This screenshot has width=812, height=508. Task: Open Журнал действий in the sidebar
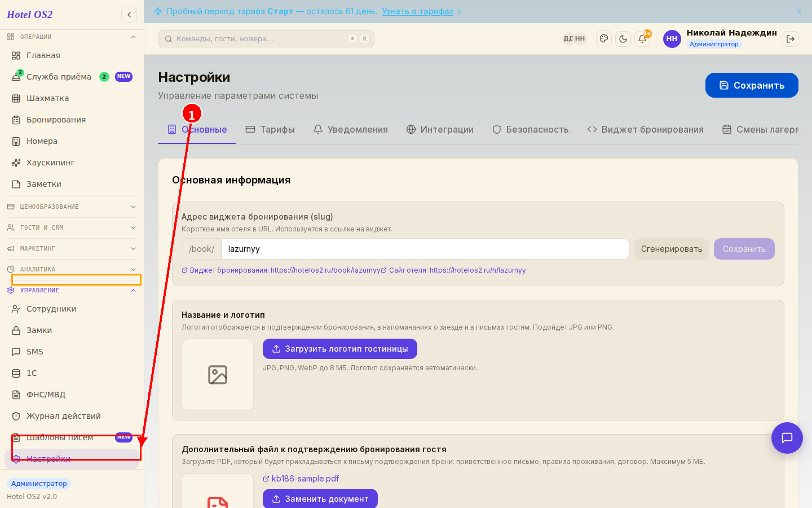click(72, 416)
